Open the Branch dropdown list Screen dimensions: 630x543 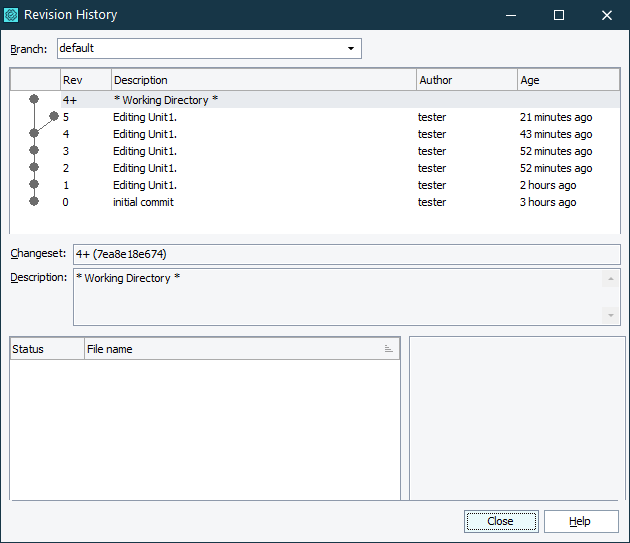[x=350, y=48]
